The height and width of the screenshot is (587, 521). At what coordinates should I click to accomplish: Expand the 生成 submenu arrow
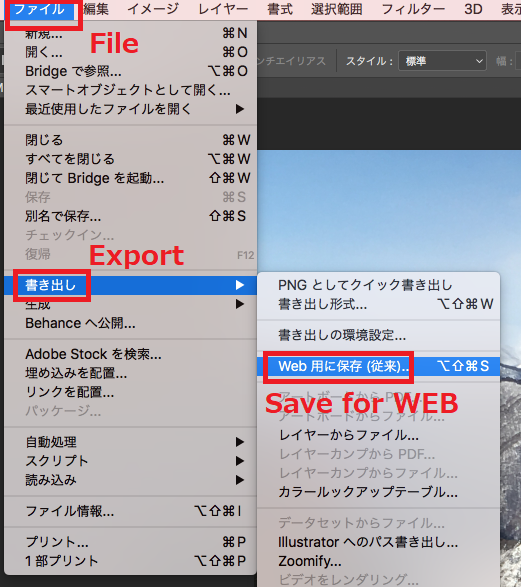[x=240, y=304]
